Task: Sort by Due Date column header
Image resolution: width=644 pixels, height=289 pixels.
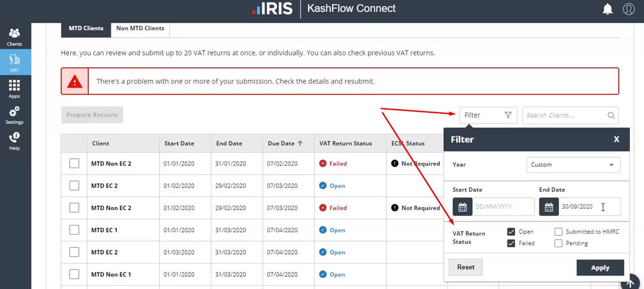Action: click(x=285, y=144)
